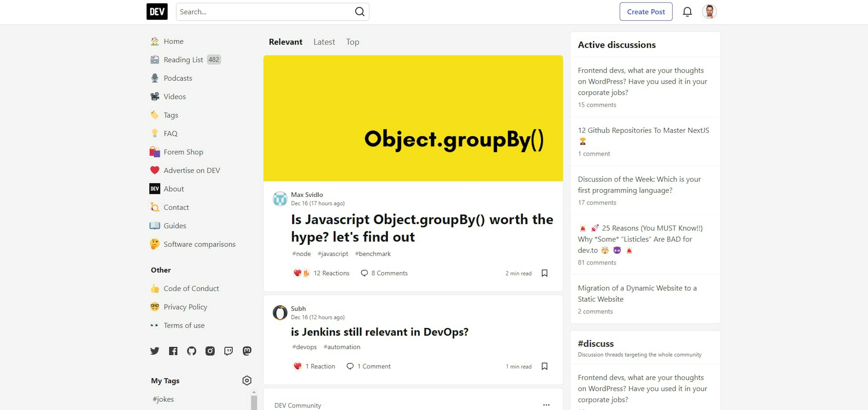Open the Instagram social icon
Screen dimensions: 868x410
[210, 351]
